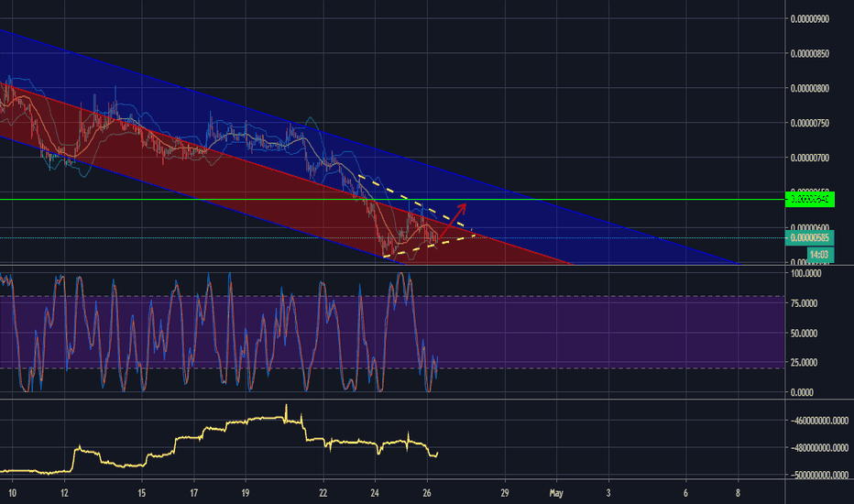Click the 25.0000 oscillator axis label
The width and height of the screenshot is (854, 504).
pos(805,362)
